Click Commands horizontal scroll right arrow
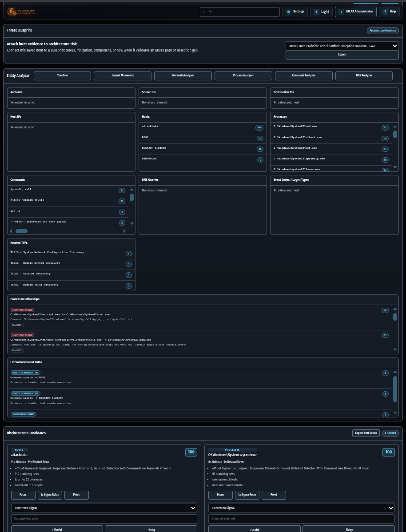The image size is (406, 532). pyautogui.click(x=124, y=231)
